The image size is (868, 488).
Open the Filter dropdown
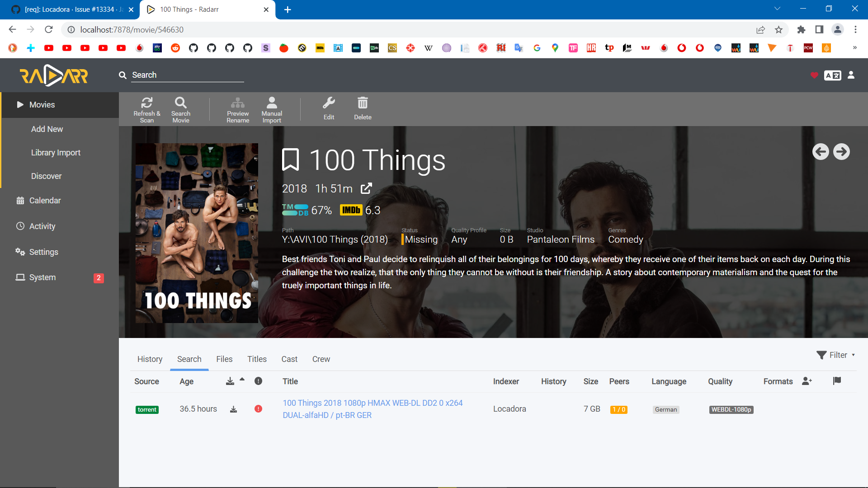tap(836, 355)
